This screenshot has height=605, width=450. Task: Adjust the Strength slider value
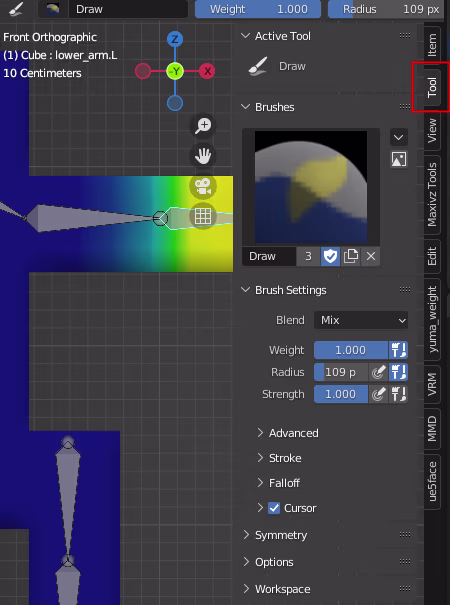click(341, 394)
